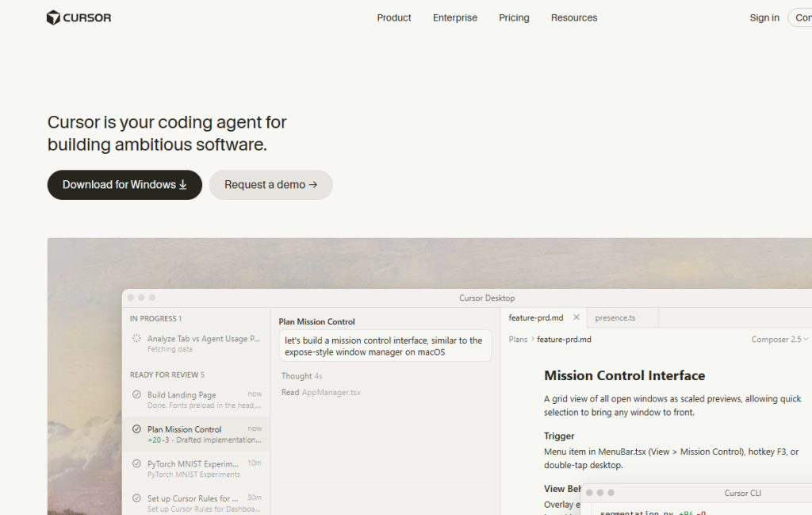The image size is (812, 515).
Task: Click the Thought 4s entry
Action: click(x=302, y=375)
